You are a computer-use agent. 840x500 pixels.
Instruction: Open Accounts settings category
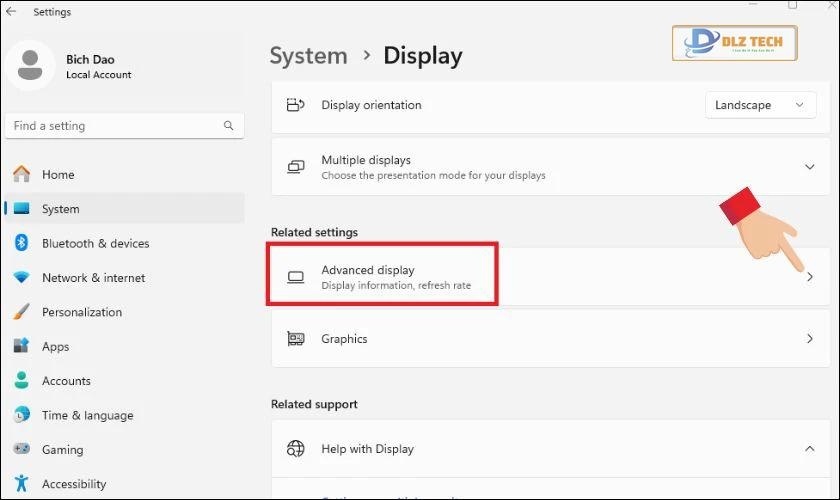point(66,381)
